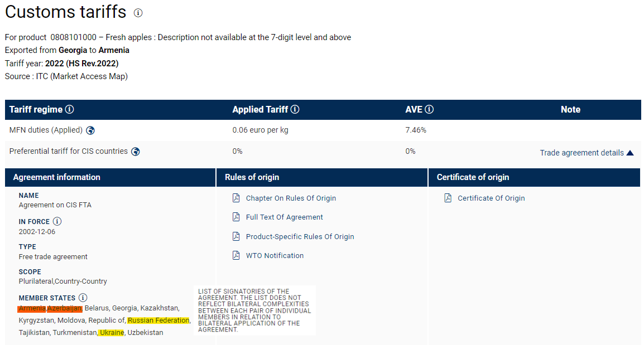The width and height of the screenshot is (644, 345).
Task: Collapse the Trade agreement details section
Action: click(x=581, y=153)
